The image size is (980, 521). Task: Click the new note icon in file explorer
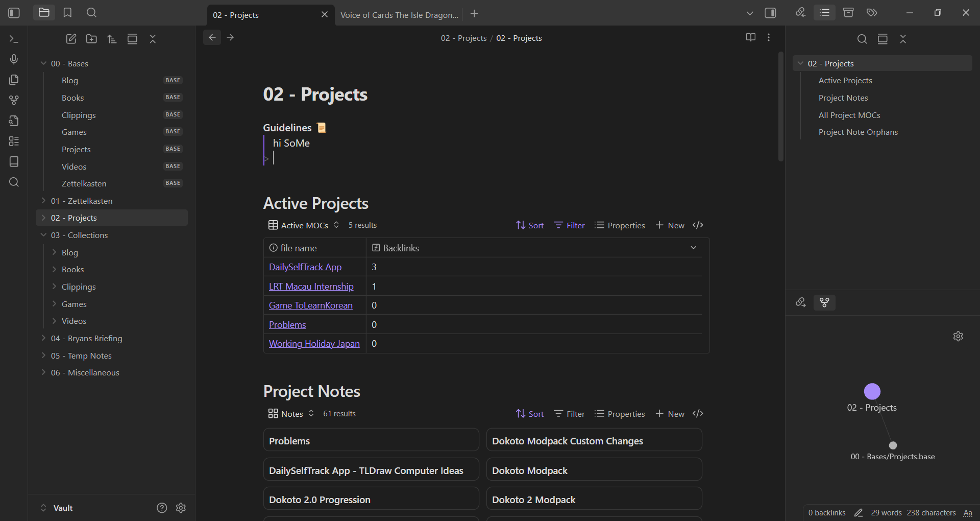[x=71, y=39]
